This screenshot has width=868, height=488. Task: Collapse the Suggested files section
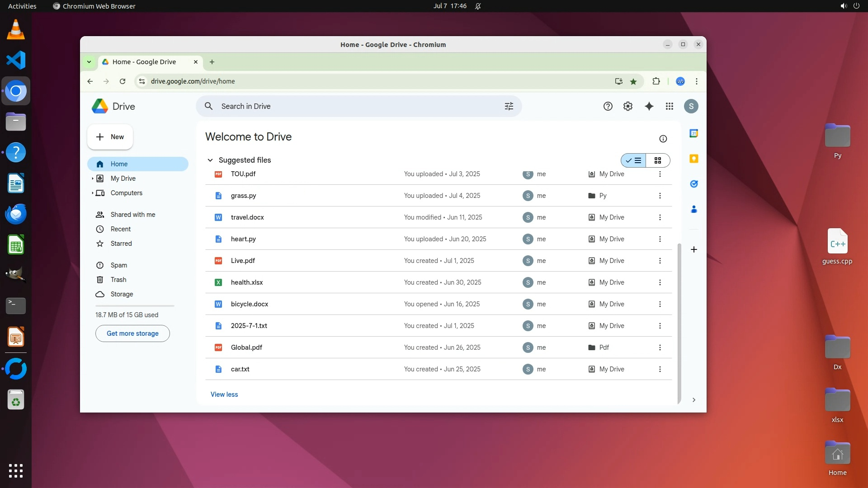210,160
